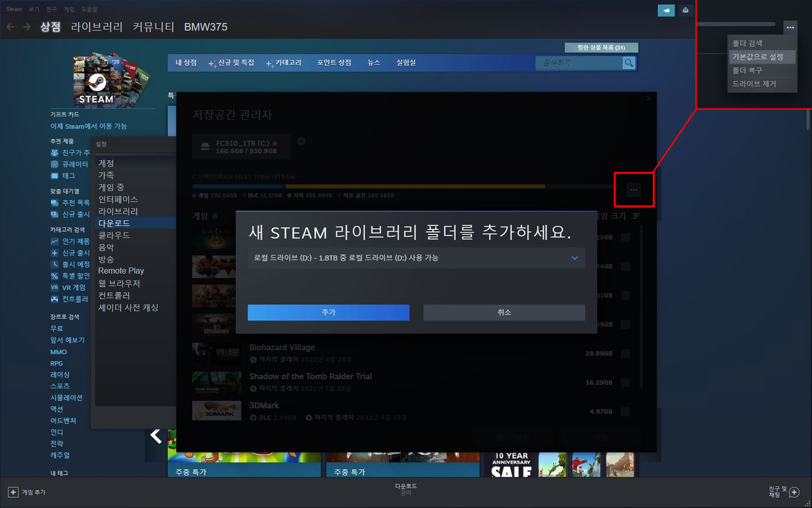The width and height of the screenshot is (812, 508).
Task: Click the back navigation arrow
Action: click(x=10, y=27)
